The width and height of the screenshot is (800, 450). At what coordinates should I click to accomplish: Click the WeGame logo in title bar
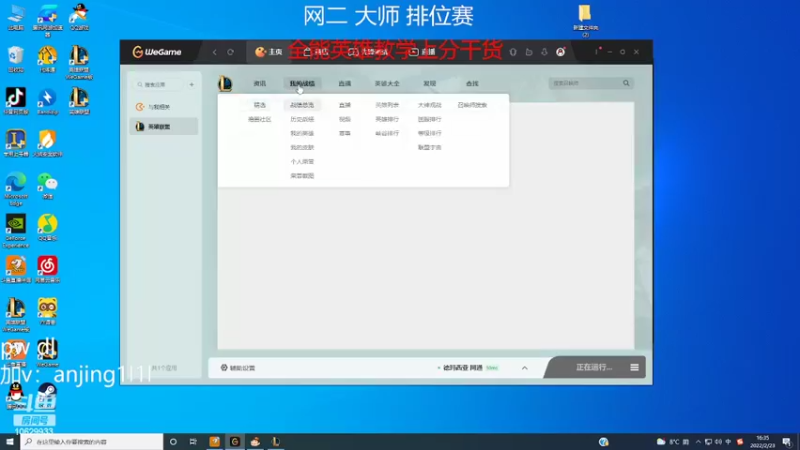point(157,52)
